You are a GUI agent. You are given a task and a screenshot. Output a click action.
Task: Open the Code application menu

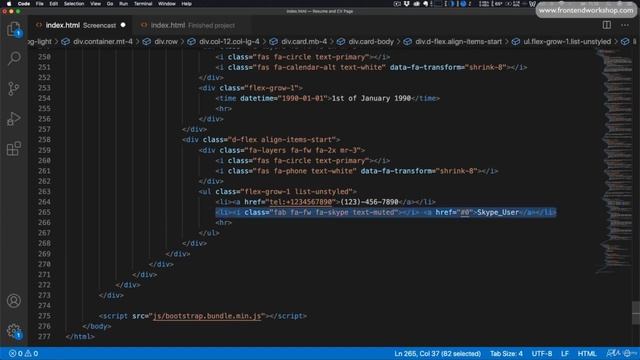[x=24, y=4]
